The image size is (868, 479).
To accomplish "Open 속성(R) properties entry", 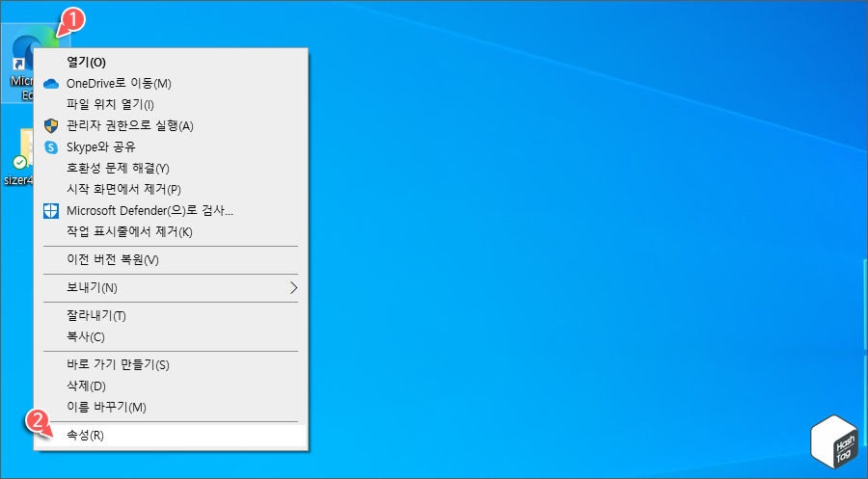I will (x=171, y=436).
